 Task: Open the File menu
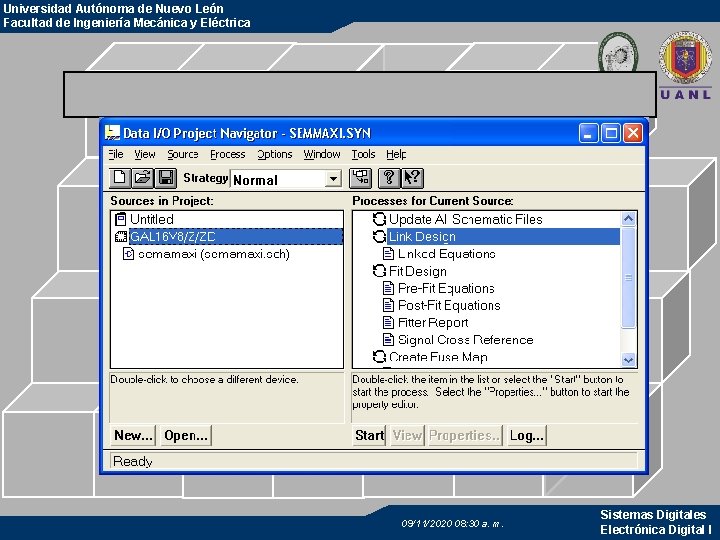(x=116, y=154)
